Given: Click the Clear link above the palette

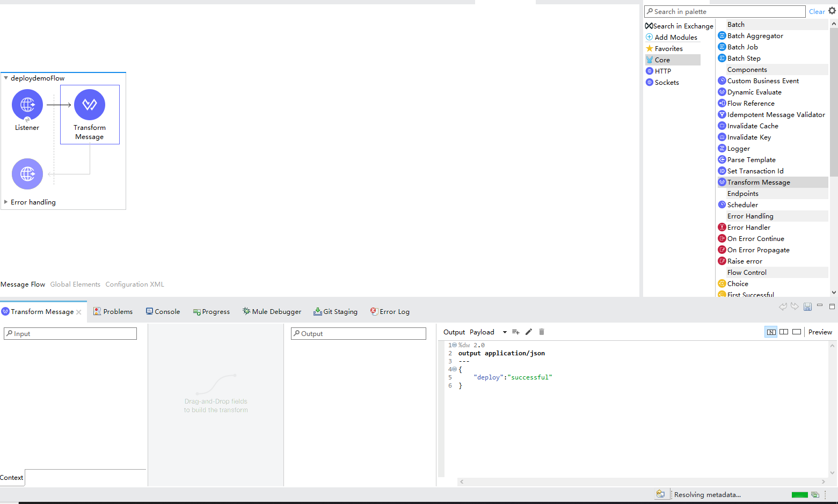Looking at the screenshot, I should click(x=817, y=11).
